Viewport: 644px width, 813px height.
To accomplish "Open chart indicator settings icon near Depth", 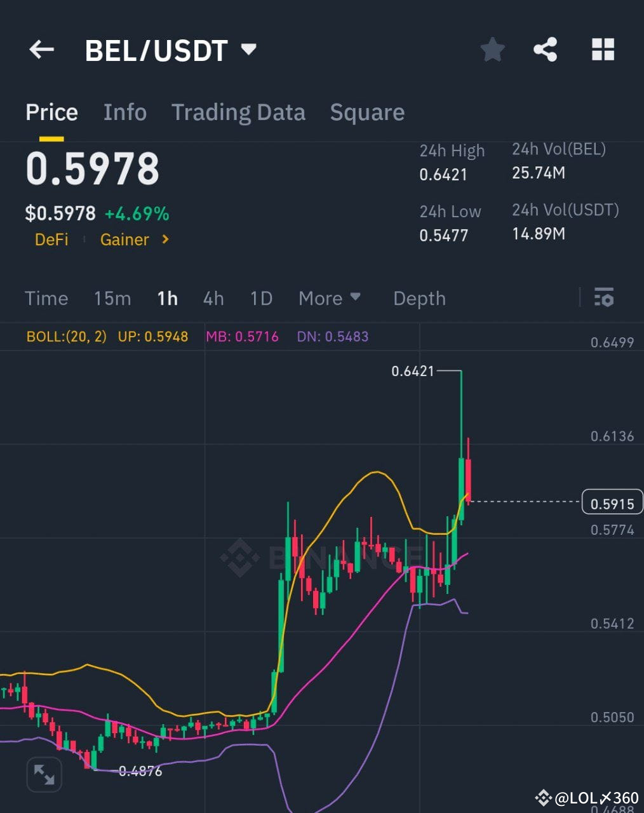I will pos(603,298).
